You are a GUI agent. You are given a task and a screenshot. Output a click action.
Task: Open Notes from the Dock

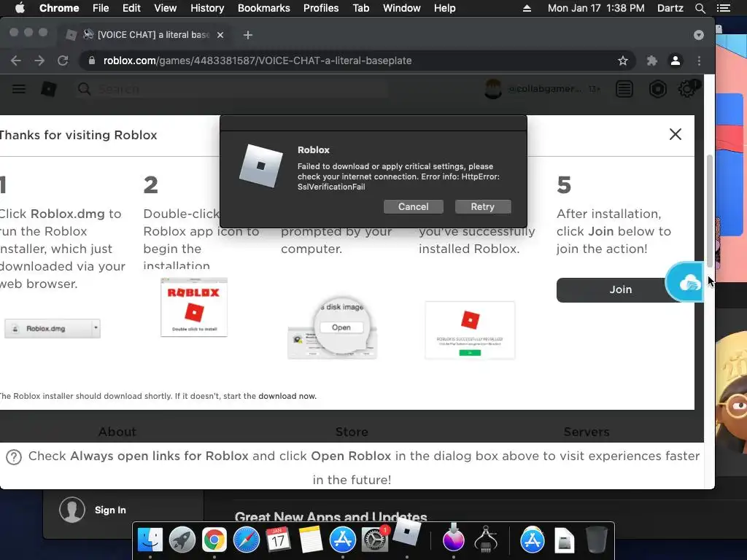click(311, 540)
